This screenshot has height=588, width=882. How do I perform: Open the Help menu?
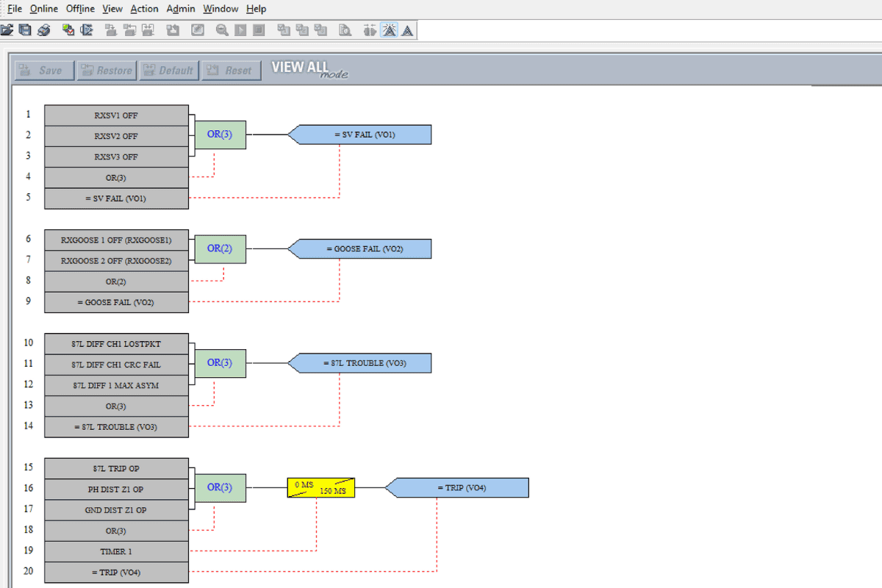(x=256, y=9)
